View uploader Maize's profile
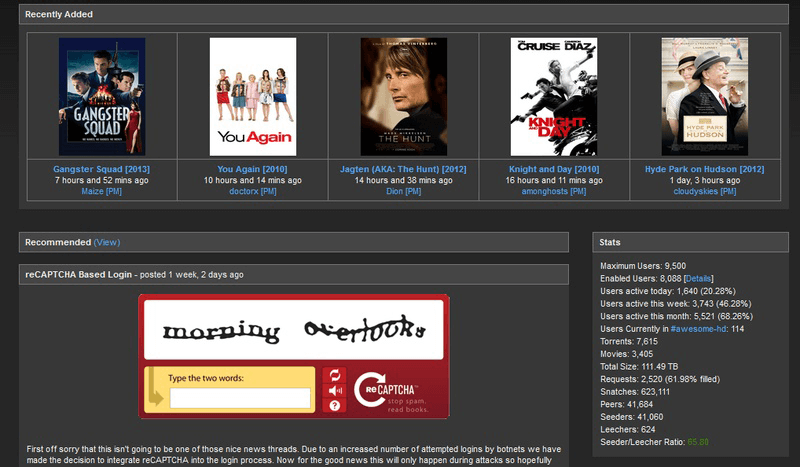 [x=92, y=191]
